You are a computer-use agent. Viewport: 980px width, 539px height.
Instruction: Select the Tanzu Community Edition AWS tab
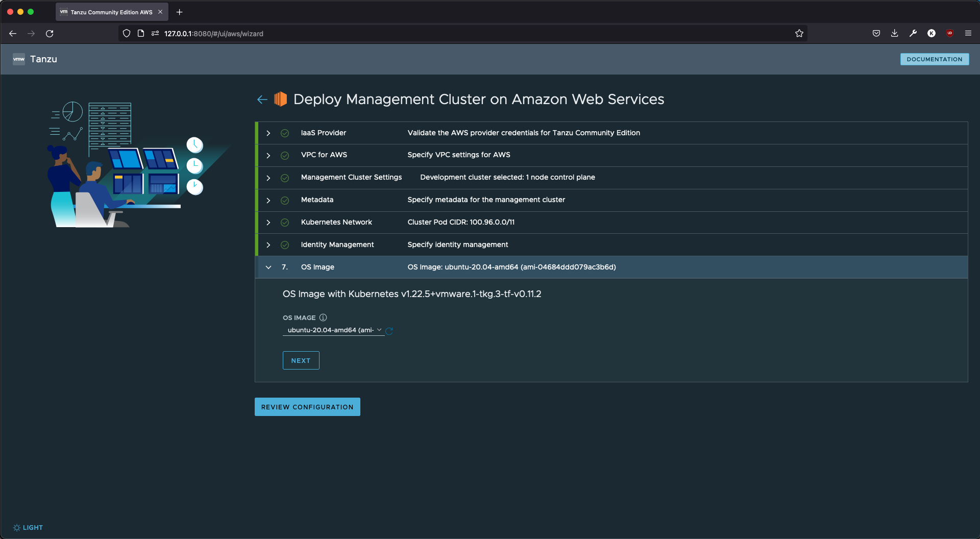[112, 12]
